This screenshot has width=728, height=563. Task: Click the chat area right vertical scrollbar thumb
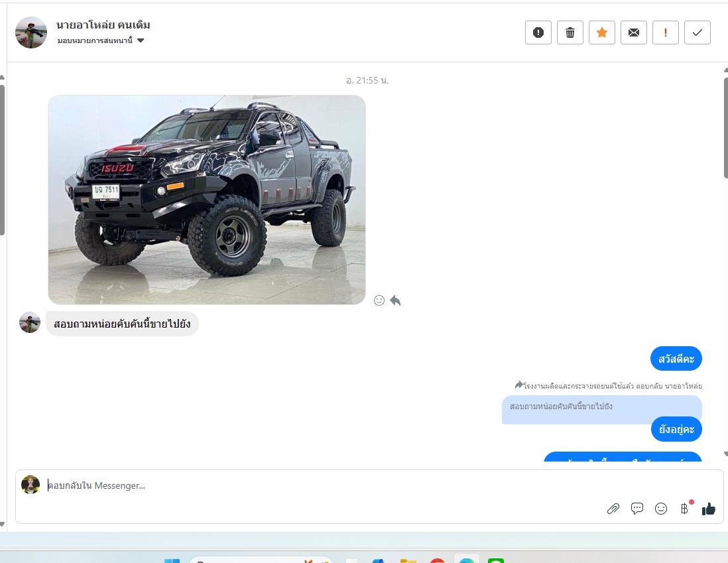[x=725, y=128]
